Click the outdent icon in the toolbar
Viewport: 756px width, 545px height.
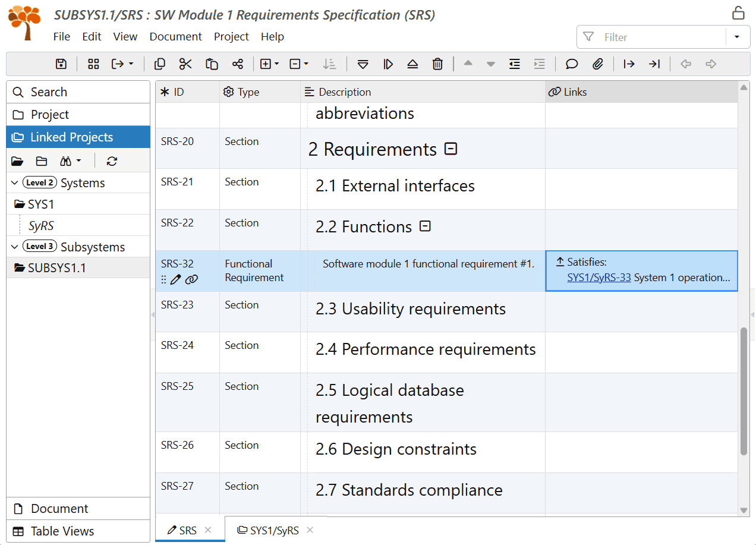(x=515, y=64)
